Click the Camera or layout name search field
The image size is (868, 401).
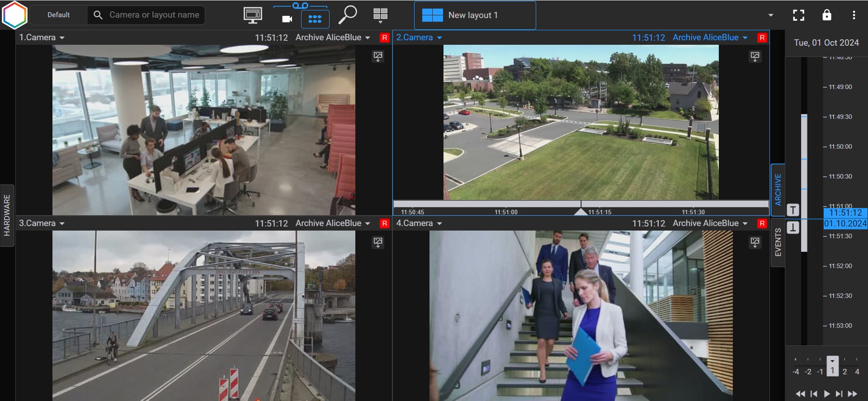point(154,15)
